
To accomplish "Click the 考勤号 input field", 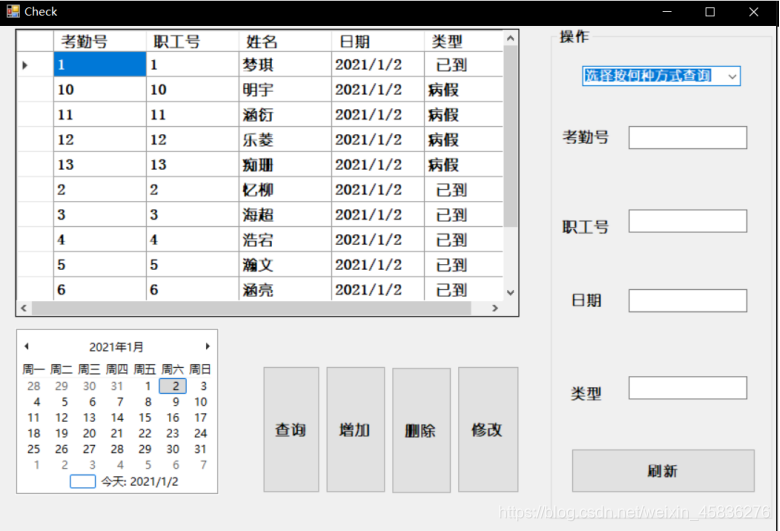I will click(x=687, y=137).
